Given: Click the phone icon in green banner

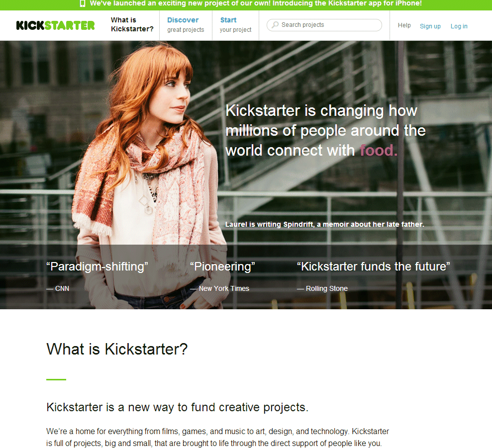Looking at the screenshot, I should point(83,3).
